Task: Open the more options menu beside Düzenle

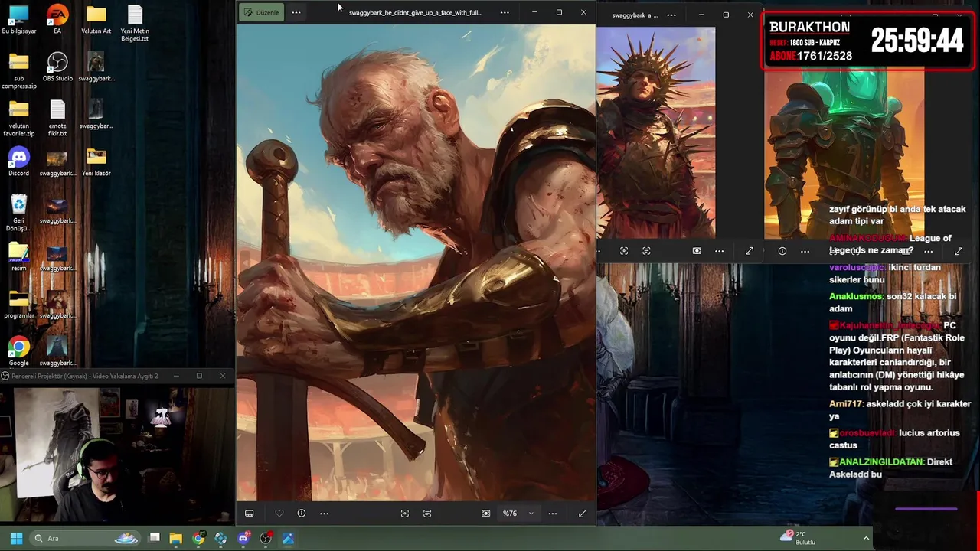Action: (296, 12)
